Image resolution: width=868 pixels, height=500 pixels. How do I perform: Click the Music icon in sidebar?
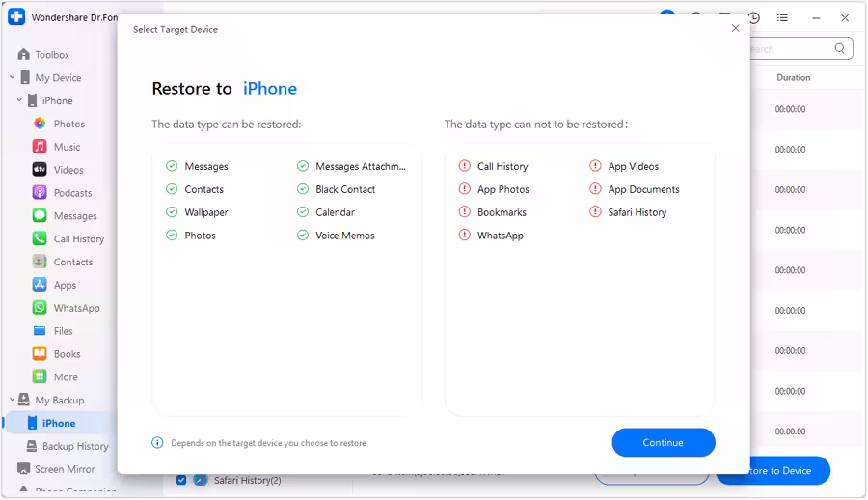(x=40, y=147)
